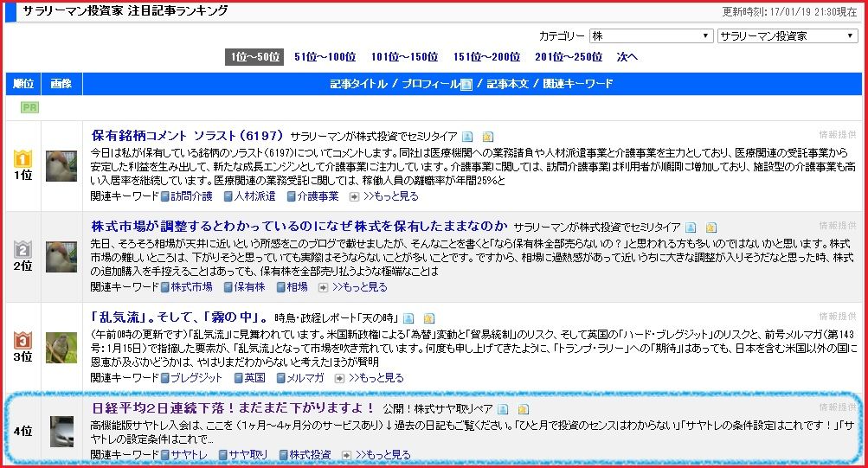Go to the 101位～150位 ranking page

pos(404,57)
